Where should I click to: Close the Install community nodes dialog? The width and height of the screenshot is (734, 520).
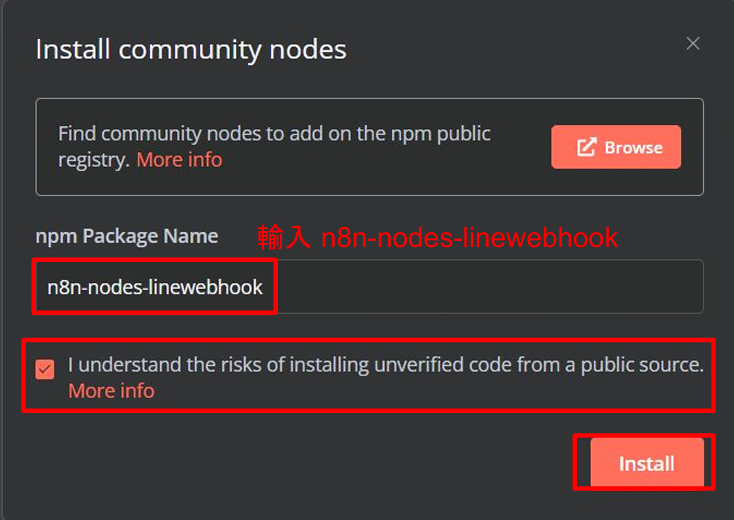click(x=693, y=44)
